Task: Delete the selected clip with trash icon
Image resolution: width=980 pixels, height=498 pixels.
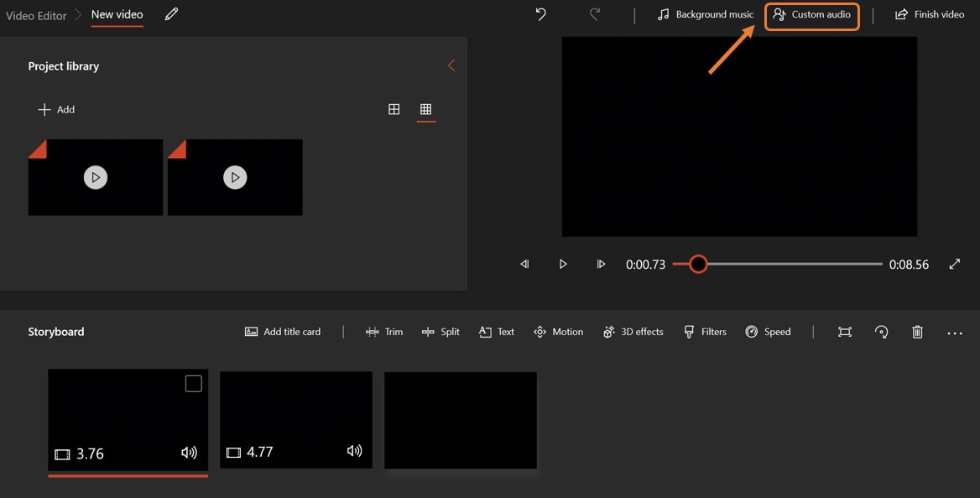Action: tap(918, 332)
